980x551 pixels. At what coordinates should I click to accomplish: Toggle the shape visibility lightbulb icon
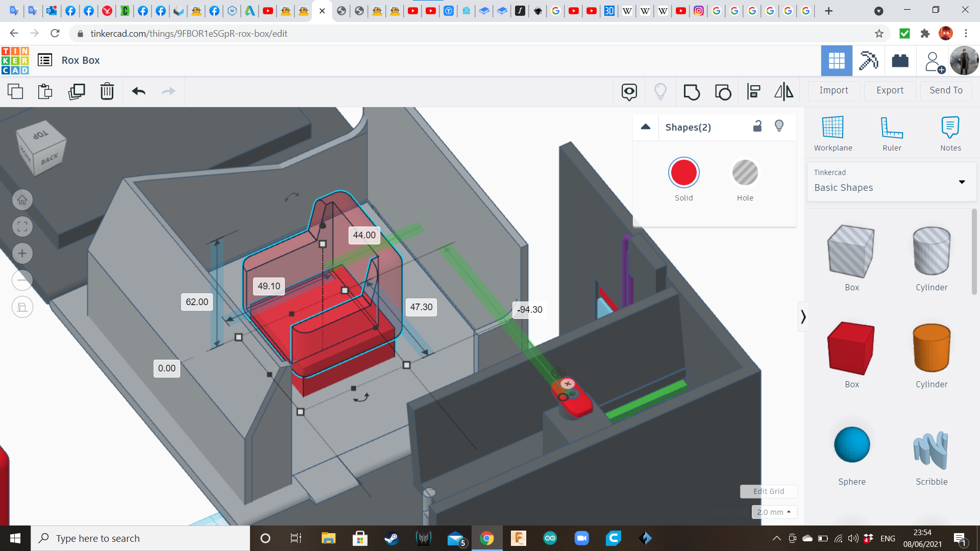click(779, 127)
